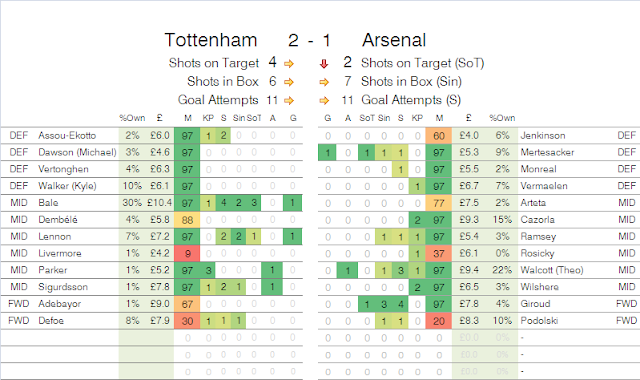
Task: Click the Bale player name
Action: 48,203
